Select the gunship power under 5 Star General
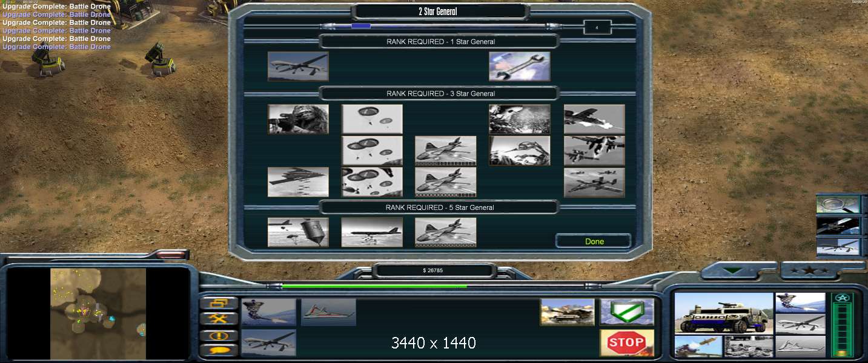The height and width of the screenshot is (363, 868). point(446,232)
